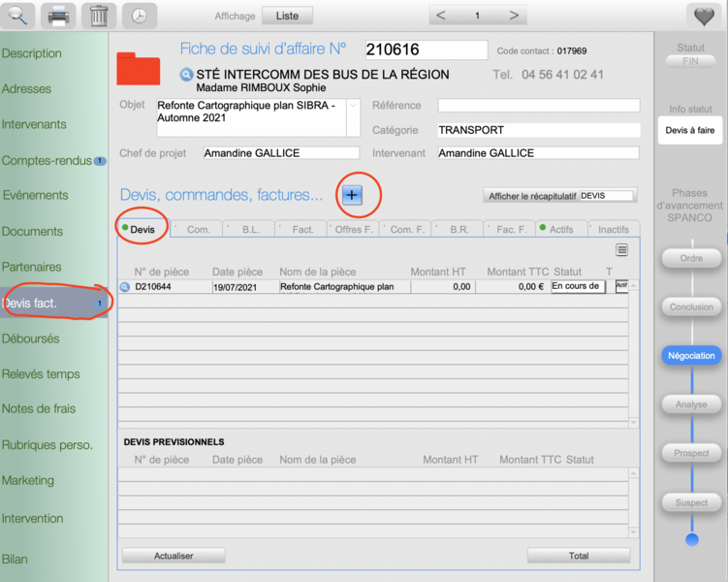Open the list options icon above the table
Screen dimensions: 728x582
point(621,250)
